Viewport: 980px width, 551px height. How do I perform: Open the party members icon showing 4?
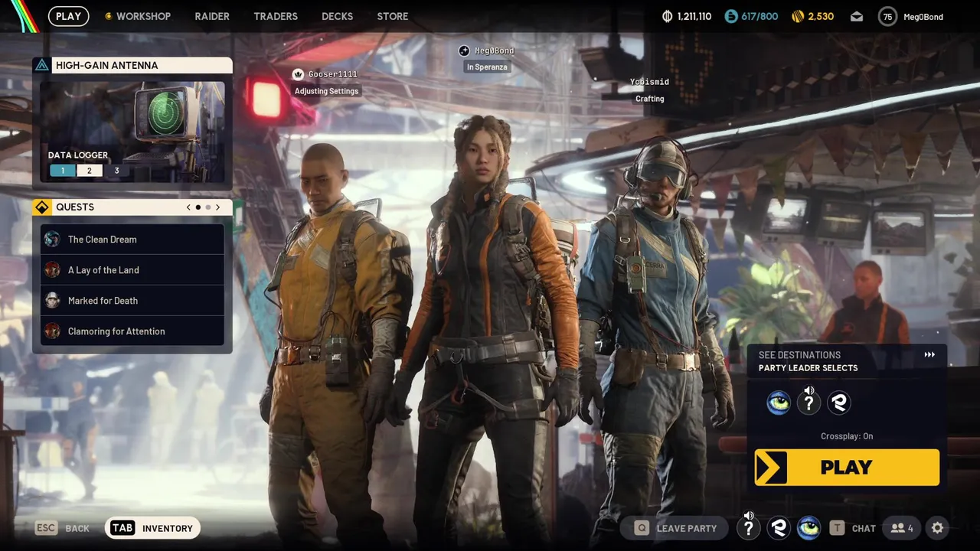click(x=902, y=528)
